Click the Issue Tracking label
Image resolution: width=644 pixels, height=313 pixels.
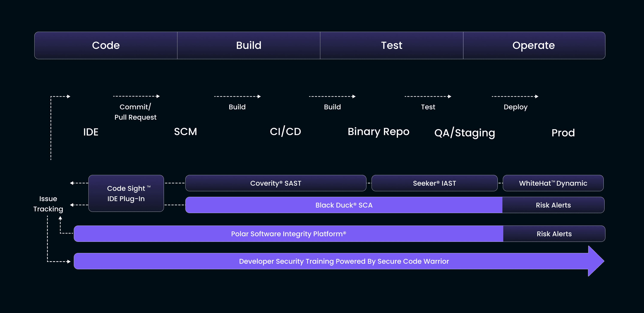48,204
